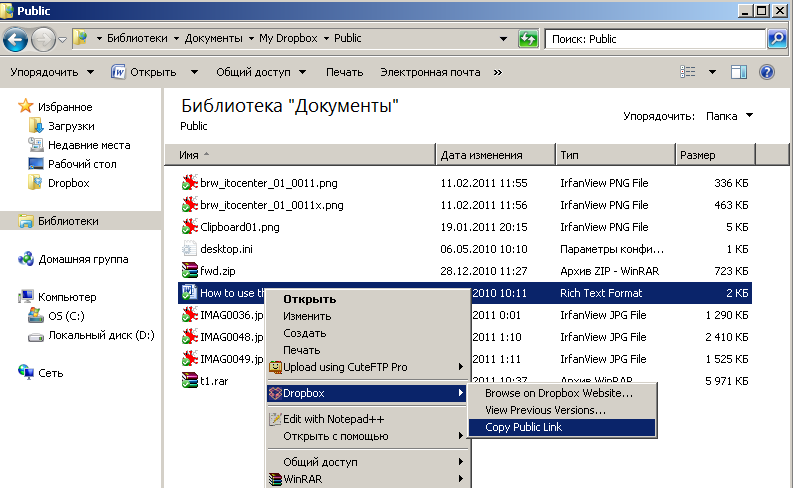The image size is (793, 488).
Task: Show more toolbar commands chevron
Action: click(498, 72)
